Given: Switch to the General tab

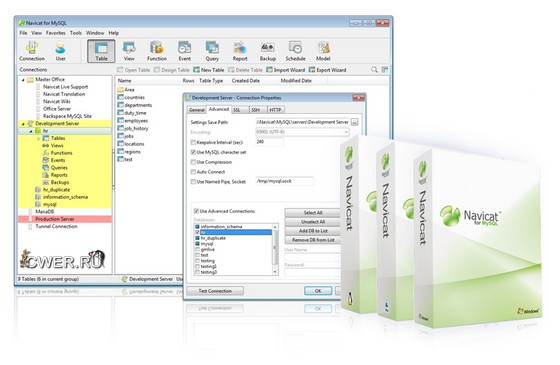Looking at the screenshot, I should point(196,110).
